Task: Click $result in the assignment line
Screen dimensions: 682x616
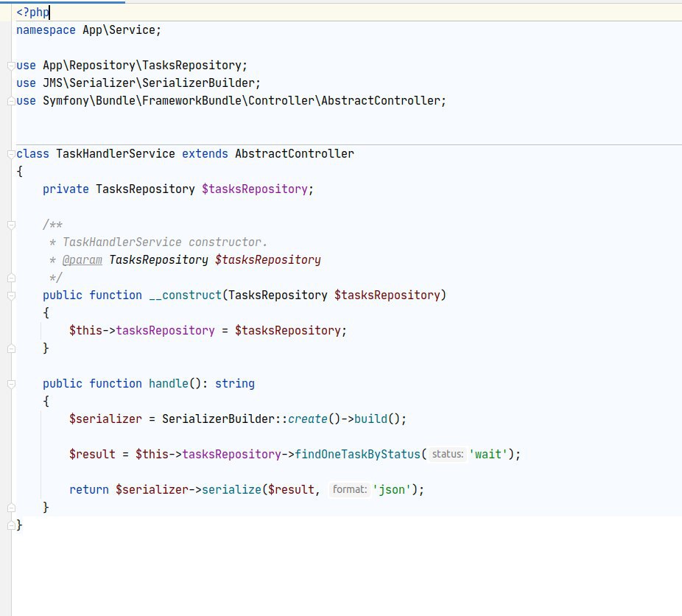Action: [92, 454]
